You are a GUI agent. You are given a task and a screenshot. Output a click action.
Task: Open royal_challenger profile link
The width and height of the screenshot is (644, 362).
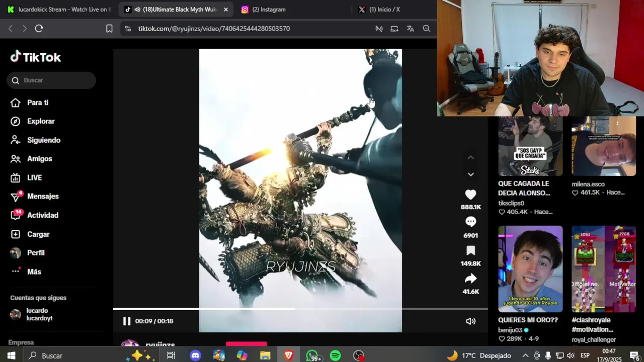(x=594, y=340)
